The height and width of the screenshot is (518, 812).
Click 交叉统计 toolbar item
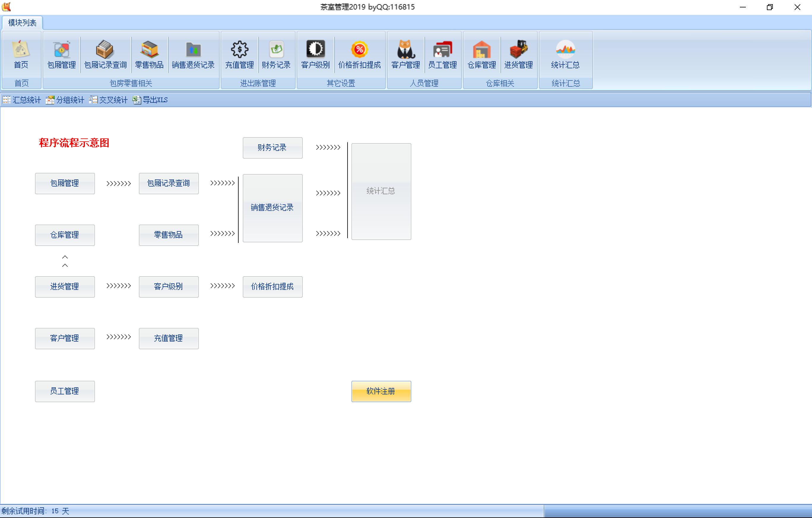coord(108,100)
